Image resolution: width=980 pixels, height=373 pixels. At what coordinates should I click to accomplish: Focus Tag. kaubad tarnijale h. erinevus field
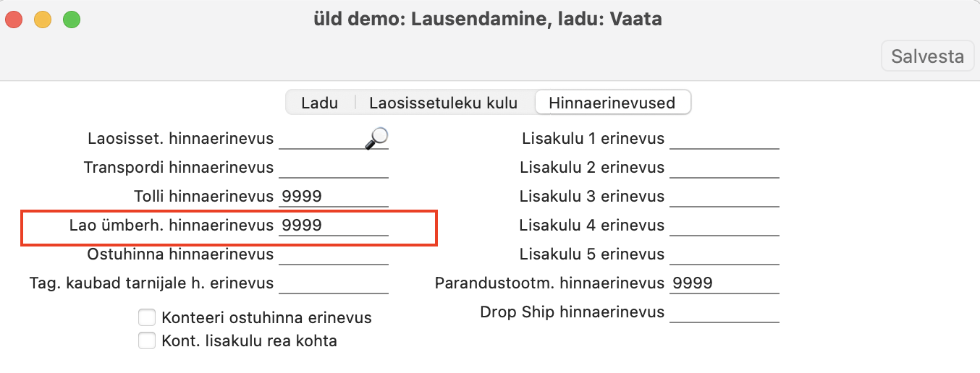(x=333, y=283)
